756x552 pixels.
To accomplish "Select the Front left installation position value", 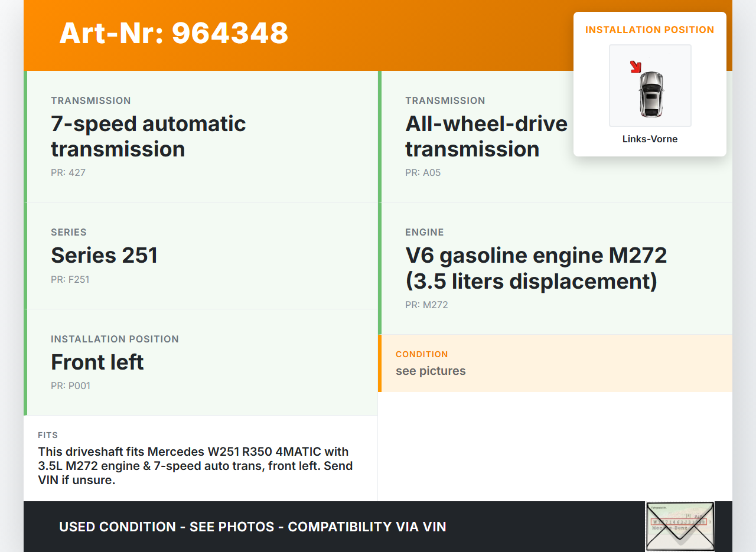I will (x=97, y=362).
